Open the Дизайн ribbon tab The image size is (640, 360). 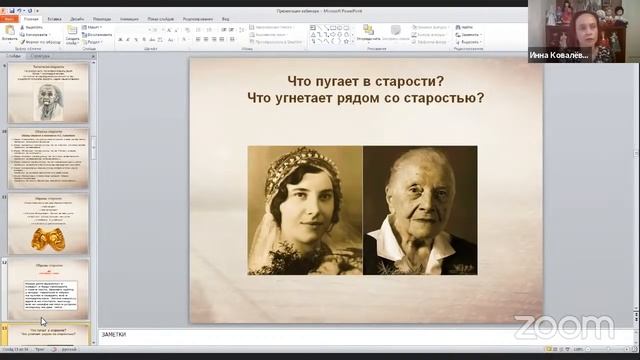pos(77,19)
